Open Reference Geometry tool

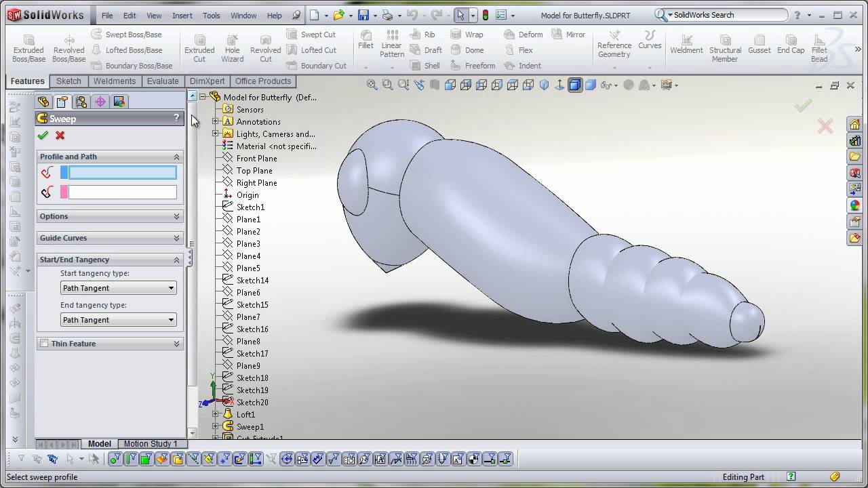(x=614, y=44)
